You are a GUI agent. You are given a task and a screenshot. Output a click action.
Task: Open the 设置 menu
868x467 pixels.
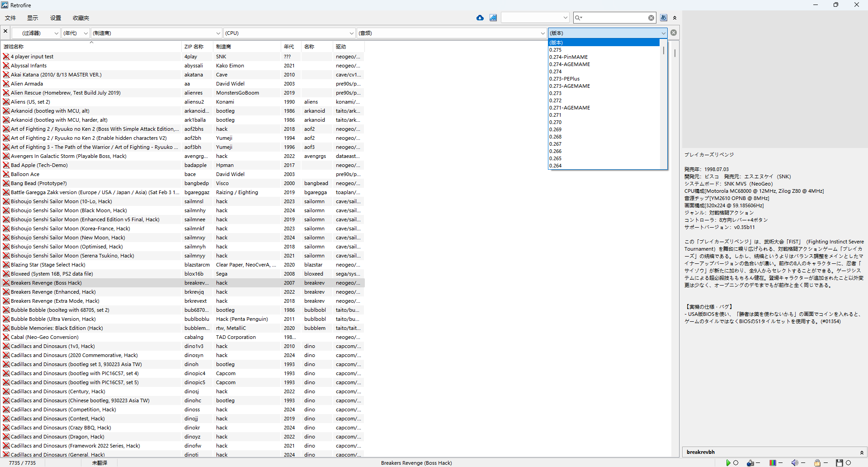(x=56, y=18)
